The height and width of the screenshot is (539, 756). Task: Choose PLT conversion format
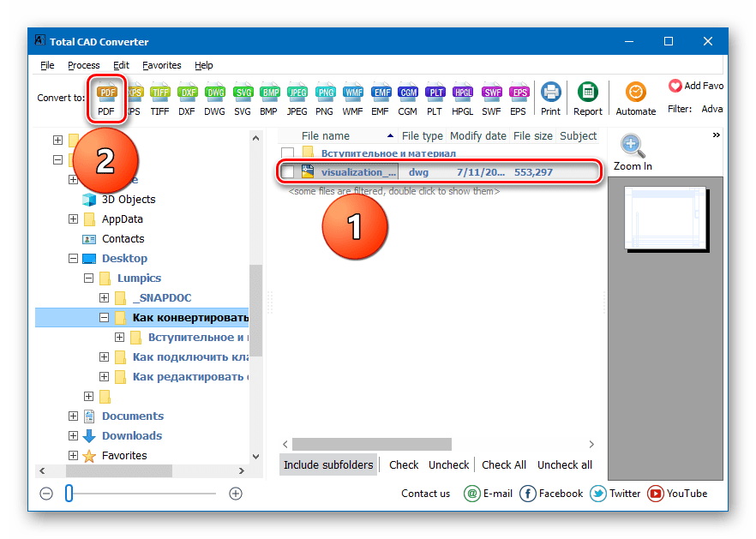coord(435,99)
